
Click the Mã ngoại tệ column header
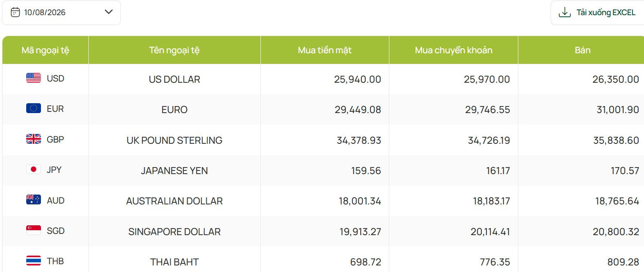click(x=45, y=50)
